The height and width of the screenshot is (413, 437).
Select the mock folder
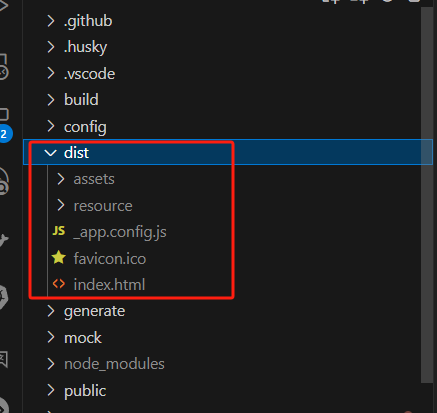(83, 338)
